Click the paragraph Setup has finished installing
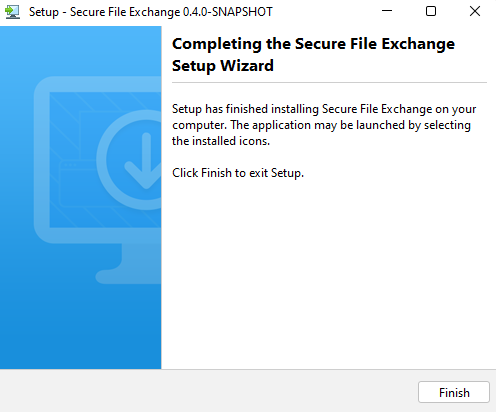 click(x=324, y=125)
